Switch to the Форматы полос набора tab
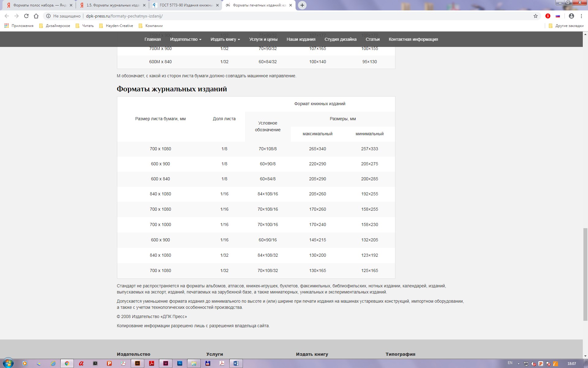Viewport: 588px width, 368px height. (39, 5)
